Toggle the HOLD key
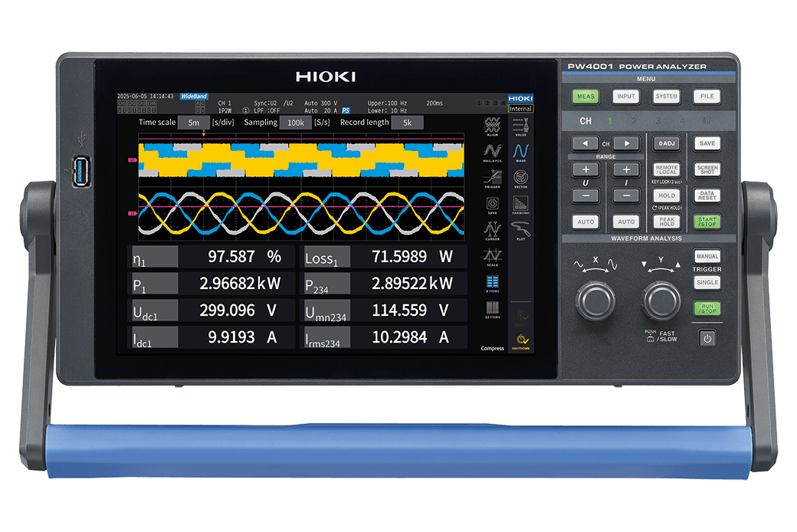Image resolution: width=797 pixels, height=532 pixels. pos(666,195)
